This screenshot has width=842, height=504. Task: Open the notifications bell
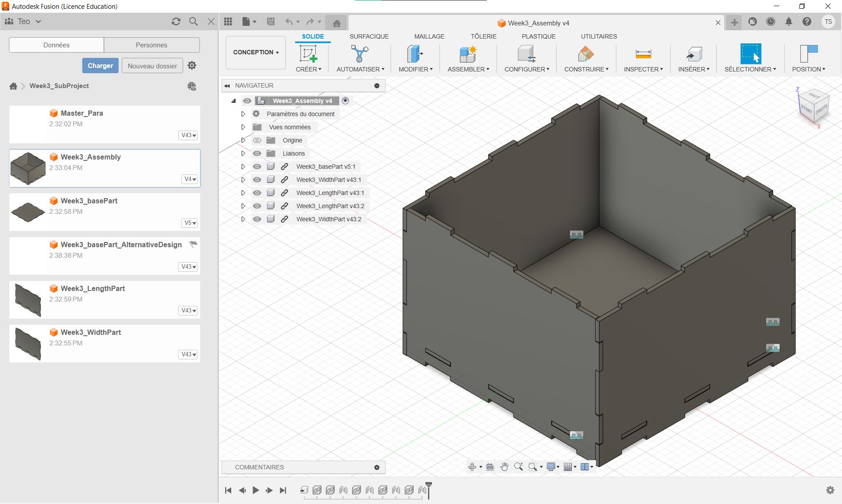788,21
